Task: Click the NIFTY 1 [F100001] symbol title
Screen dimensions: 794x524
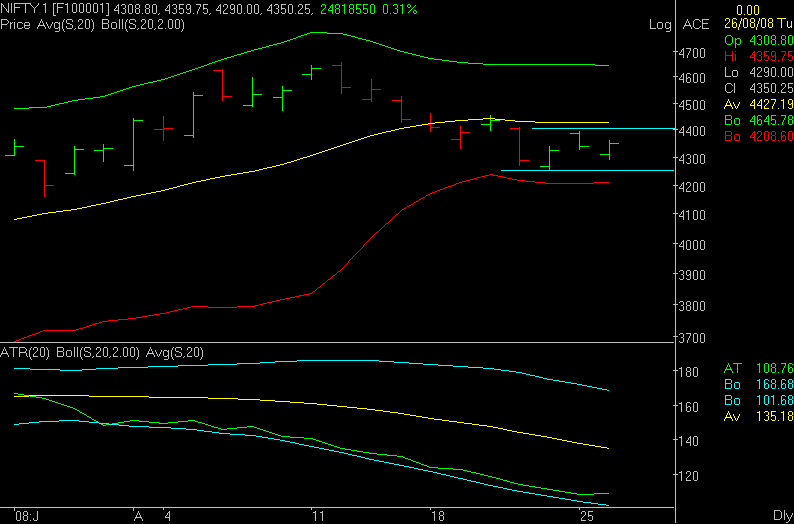Action: pos(55,10)
